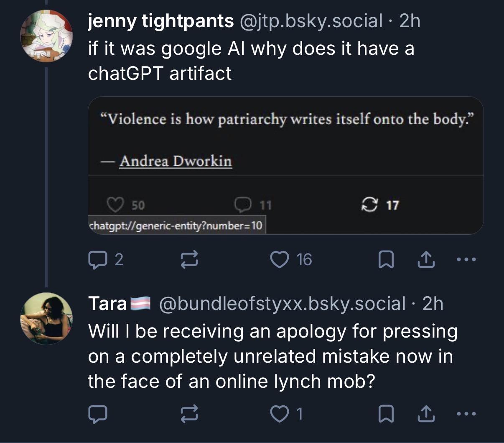Click the jenny tightpants display name

[160, 21]
